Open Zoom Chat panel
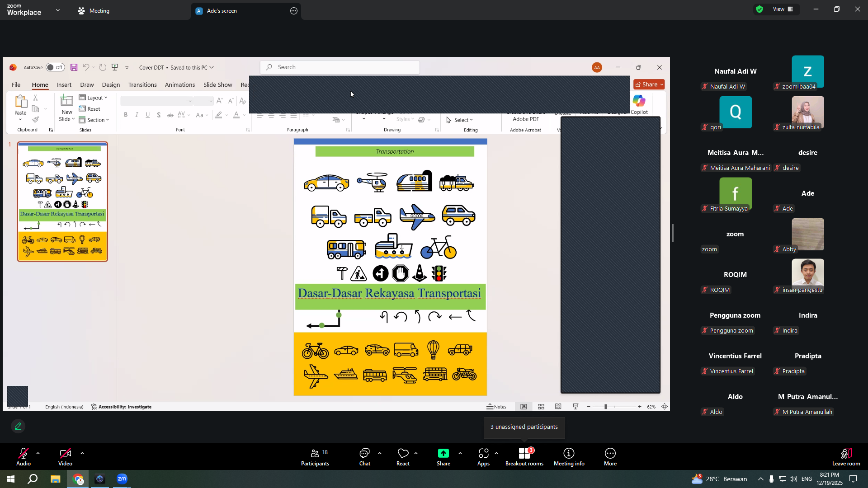 (x=365, y=457)
